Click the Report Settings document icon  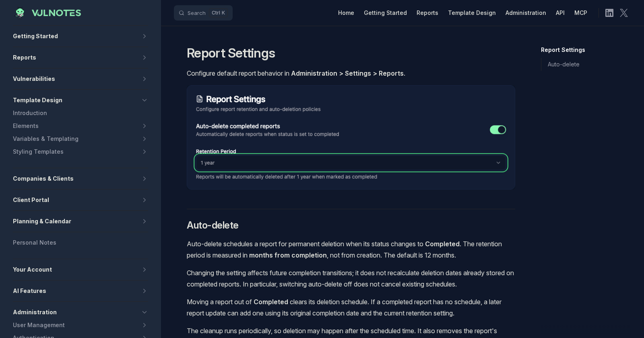(199, 99)
